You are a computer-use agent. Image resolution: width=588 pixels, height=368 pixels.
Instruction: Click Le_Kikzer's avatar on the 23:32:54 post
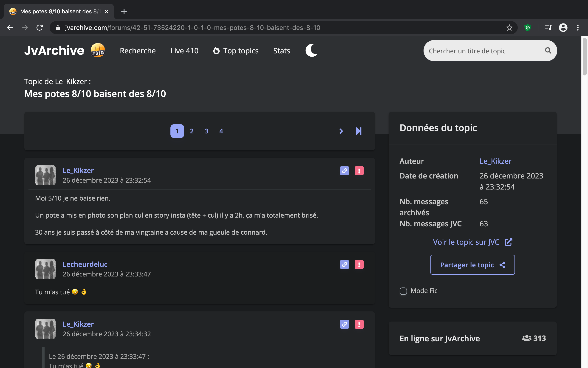coord(45,175)
